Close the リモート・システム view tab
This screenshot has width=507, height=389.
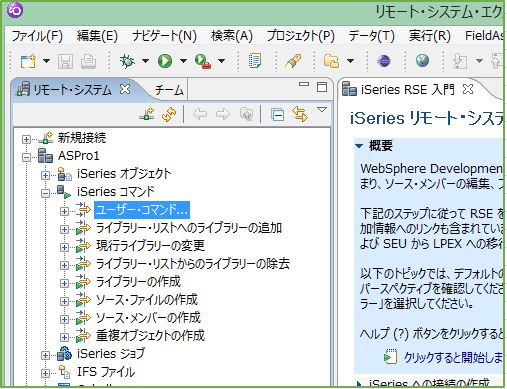[125, 89]
